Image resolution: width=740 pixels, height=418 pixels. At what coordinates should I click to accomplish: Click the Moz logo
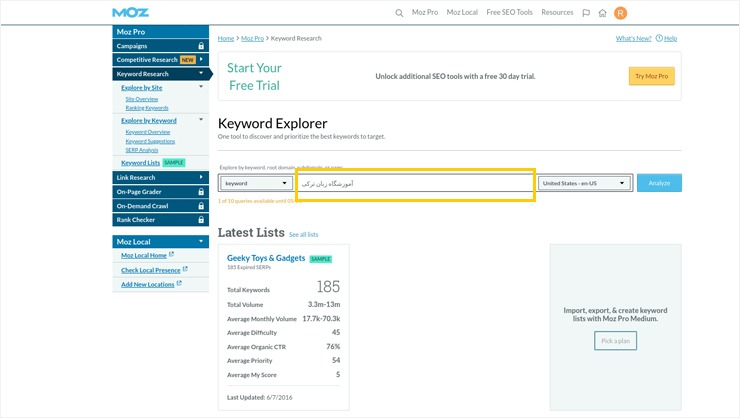click(130, 13)
